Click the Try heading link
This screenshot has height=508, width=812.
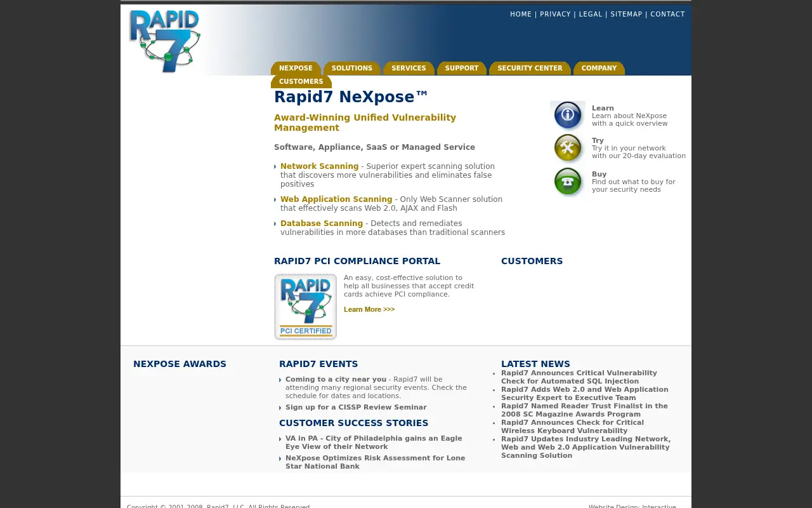tap(598, 141)
